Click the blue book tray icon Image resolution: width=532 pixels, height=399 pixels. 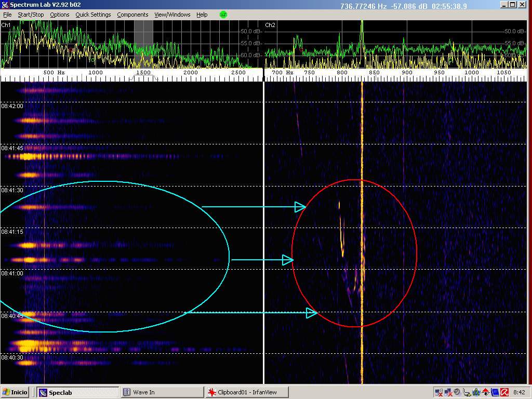[x=495, y=392]
